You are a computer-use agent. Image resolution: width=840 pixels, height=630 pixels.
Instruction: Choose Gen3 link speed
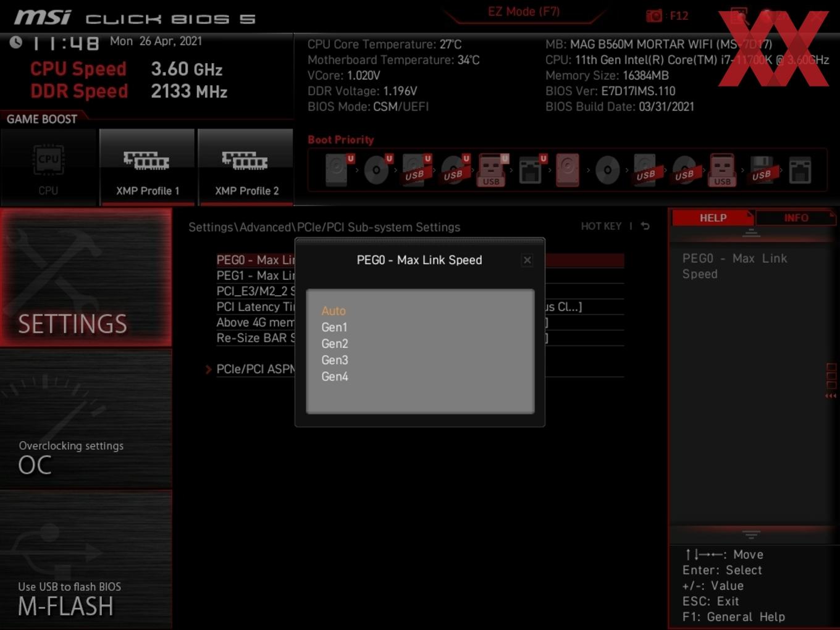coord(335,360)
